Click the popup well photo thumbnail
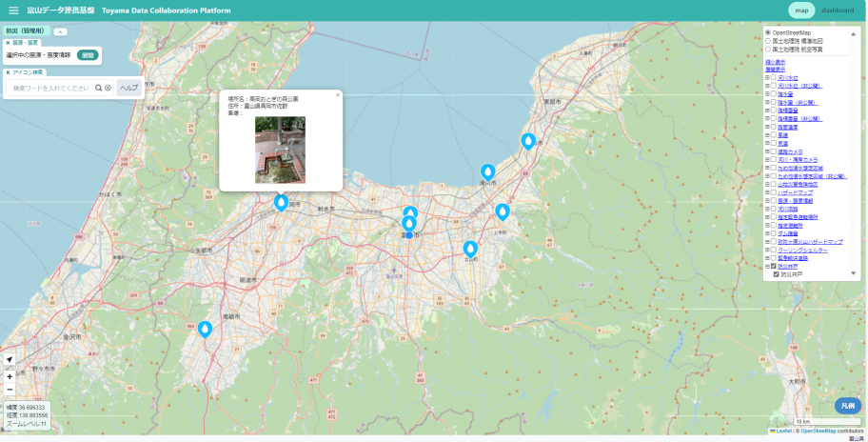 [280, 150]
